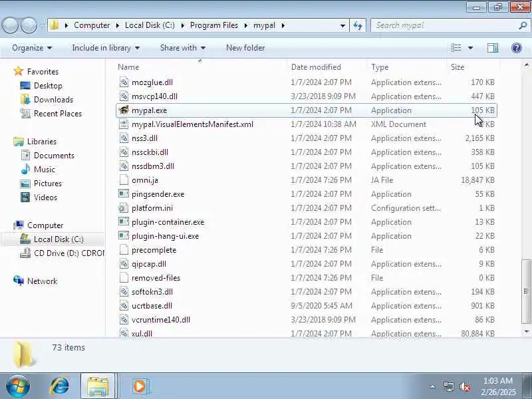Open the Start menu orb
Image resolution: width=532 pixels, height=399 pixels.
tap(18, 386)
